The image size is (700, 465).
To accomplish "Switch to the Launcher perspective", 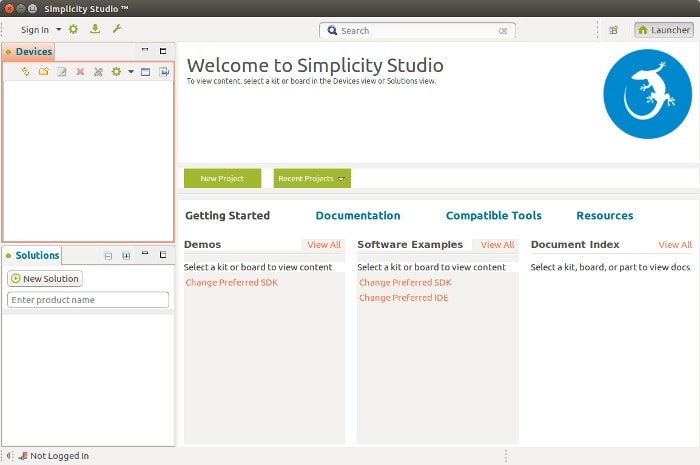I will click(664, 30).
